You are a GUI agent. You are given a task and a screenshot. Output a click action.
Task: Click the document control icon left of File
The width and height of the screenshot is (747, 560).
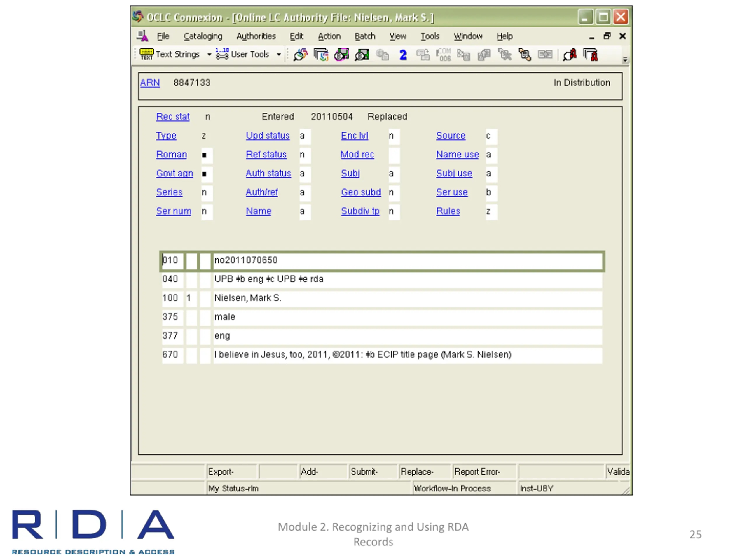tap(142, 36)
